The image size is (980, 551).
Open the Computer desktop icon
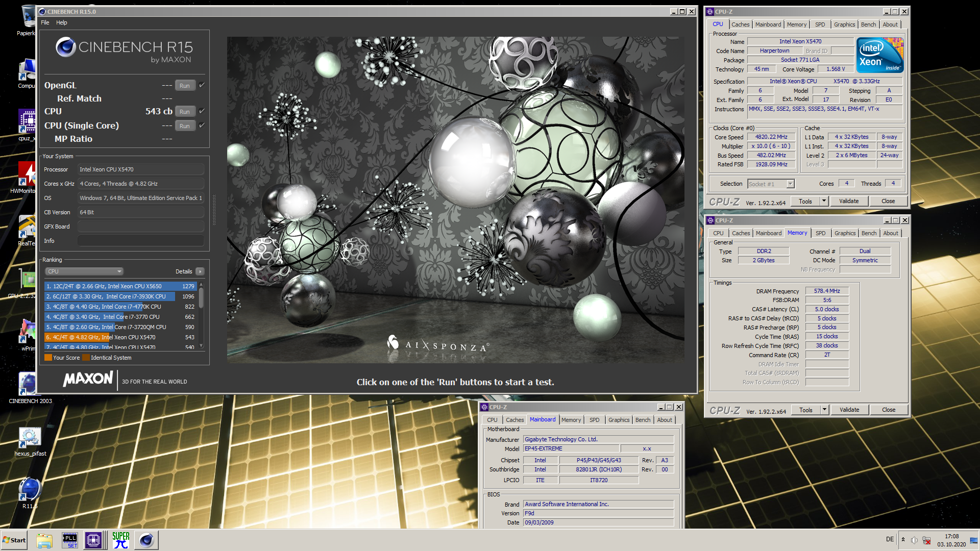[x=27, y=73]
